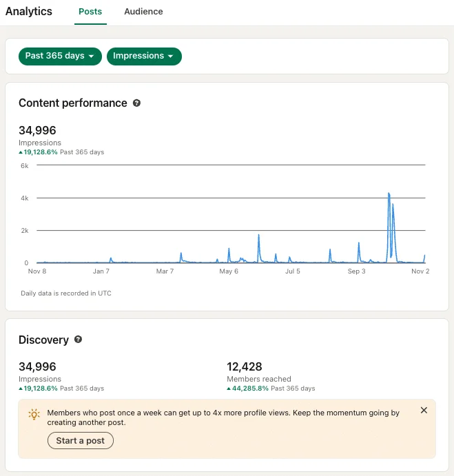The height and width of the screenshot is (476, 454).
Task: Click the tallest chart spike above 4k
Action: coord(389,194)
